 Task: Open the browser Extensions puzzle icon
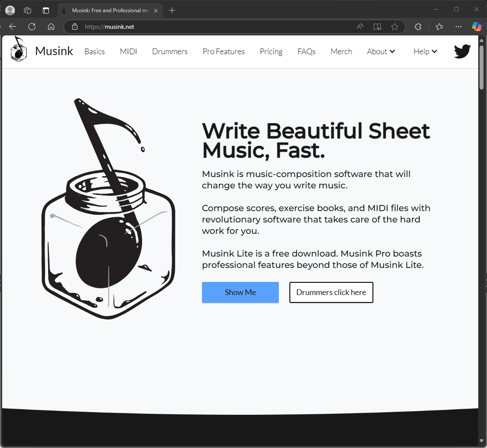(418, 27)
